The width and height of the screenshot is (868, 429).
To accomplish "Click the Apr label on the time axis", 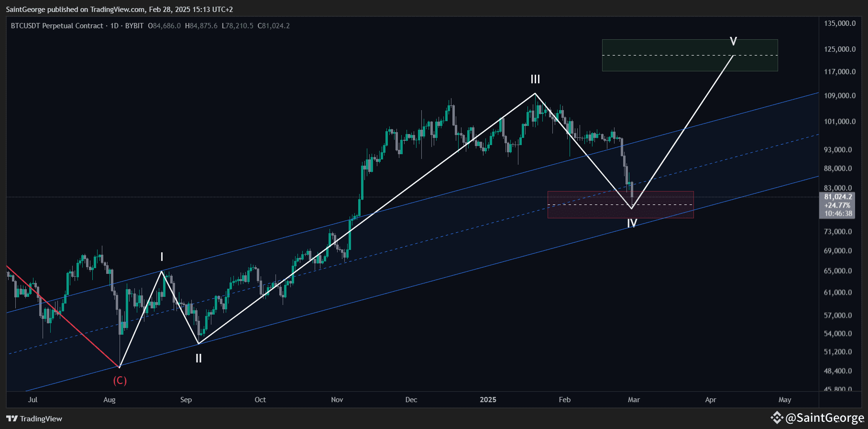I will (x=711, y=400).
